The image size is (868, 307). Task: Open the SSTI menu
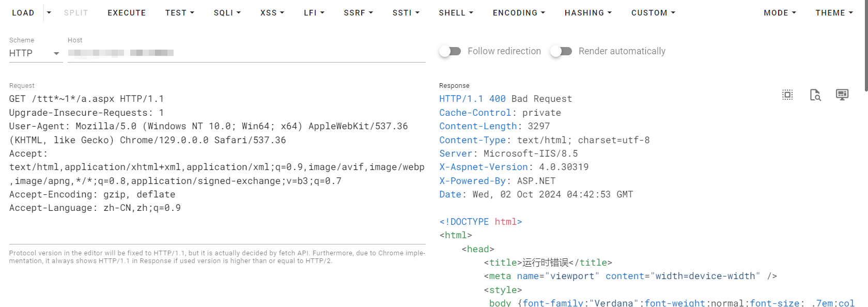[x=406, y=12]
